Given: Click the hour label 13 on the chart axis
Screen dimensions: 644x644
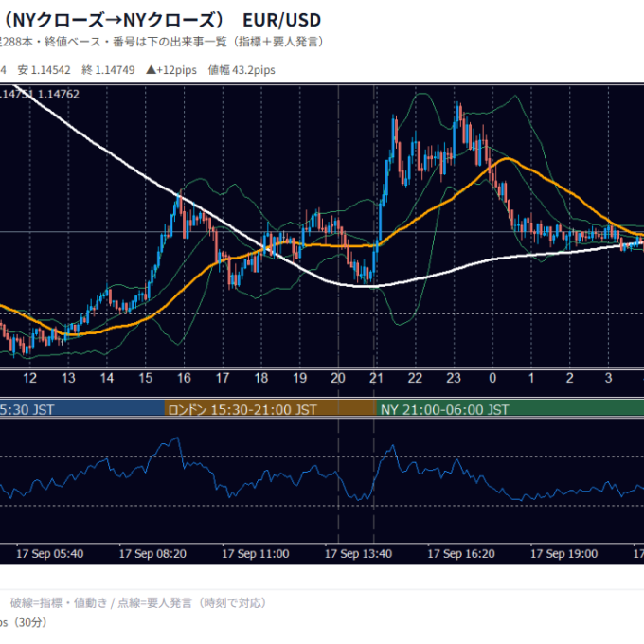Looking at the screenshot, I should (68, 378).
